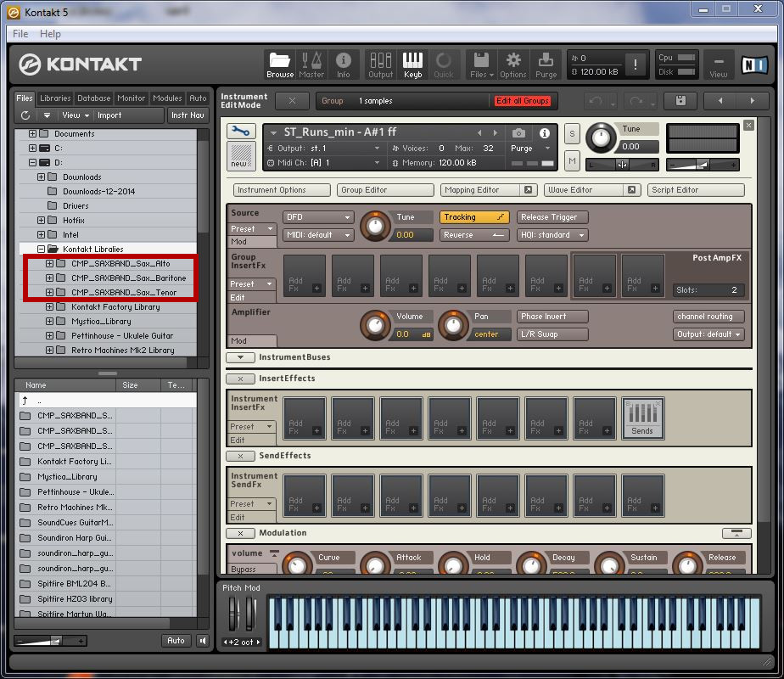Open the HQI: standard dropdown
This screenshot has height=679, width=784.
552,235
